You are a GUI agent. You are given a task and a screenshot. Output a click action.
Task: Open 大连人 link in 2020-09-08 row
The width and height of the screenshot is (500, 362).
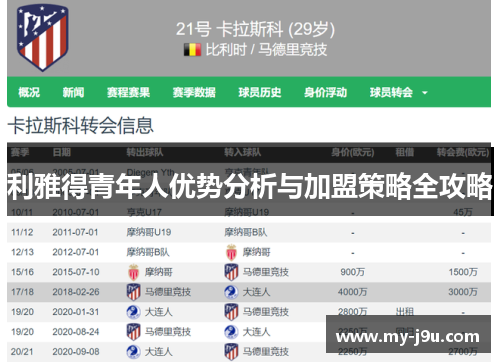(159, 352)
